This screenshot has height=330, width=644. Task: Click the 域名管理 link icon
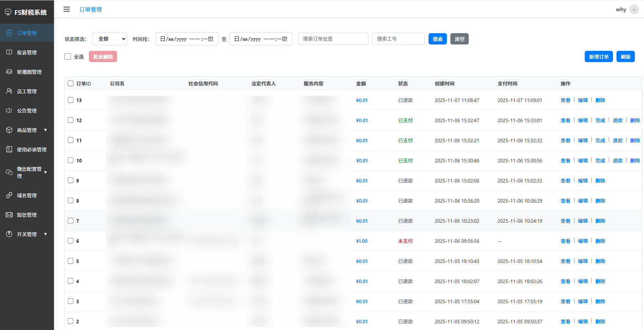pyautogui.click(x=9, y=195)
